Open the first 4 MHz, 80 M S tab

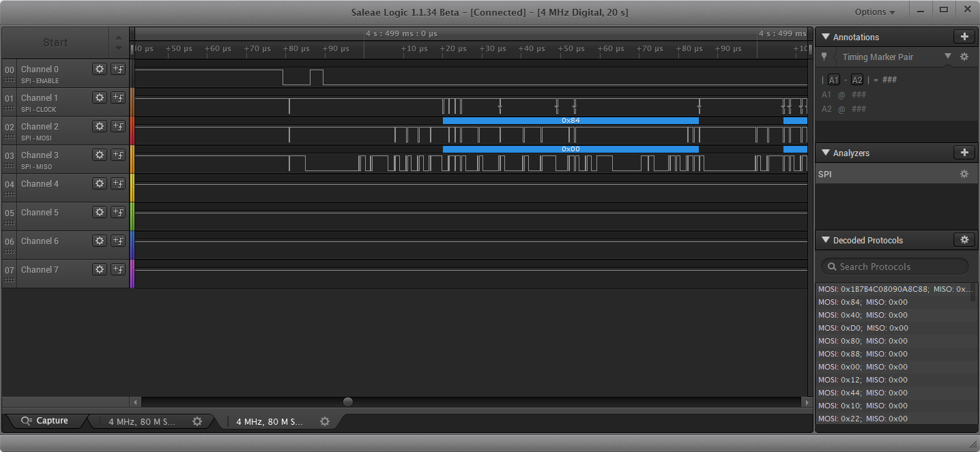(x=142, y=421)
